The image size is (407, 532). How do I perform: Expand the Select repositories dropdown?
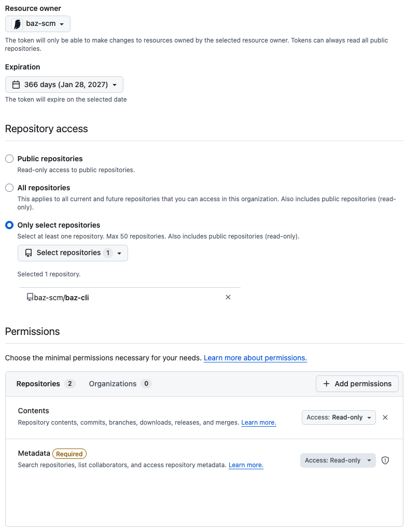click(x=73, y=253)
